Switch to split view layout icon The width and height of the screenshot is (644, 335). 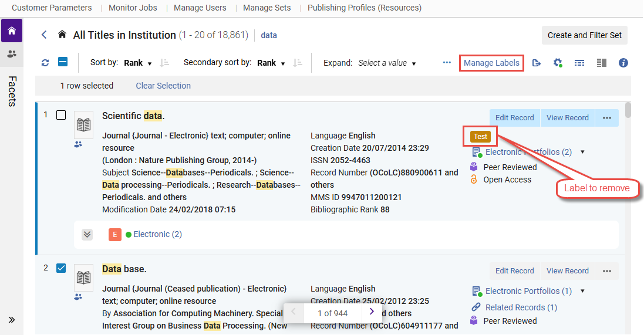click(x=601, y=63)
